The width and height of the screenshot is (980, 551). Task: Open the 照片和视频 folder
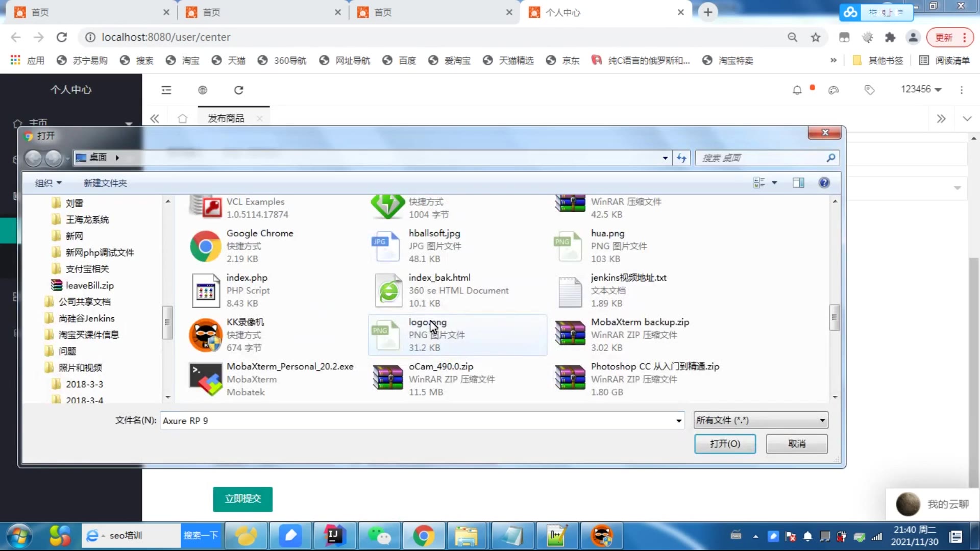[80, 367]
